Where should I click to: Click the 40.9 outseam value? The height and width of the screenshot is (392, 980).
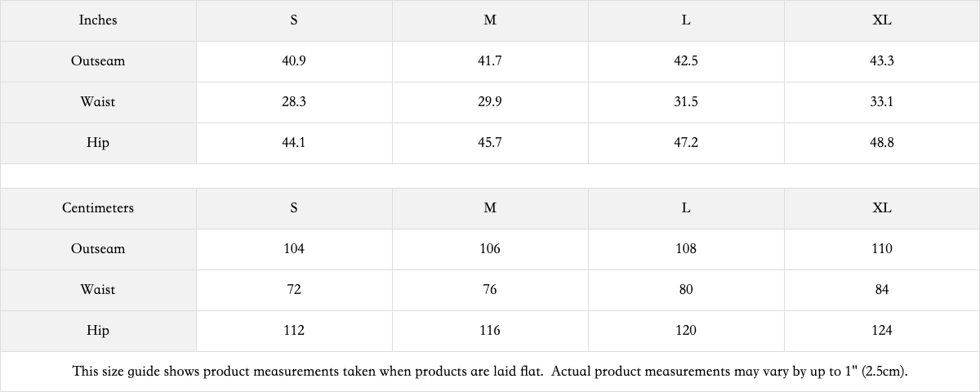[x=294, y=61]
